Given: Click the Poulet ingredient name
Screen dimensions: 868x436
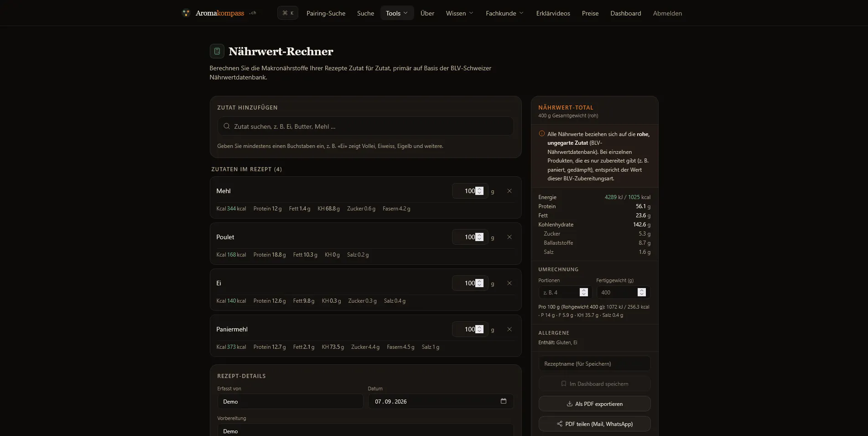Looking at the screenshot, I should point(225,237).
